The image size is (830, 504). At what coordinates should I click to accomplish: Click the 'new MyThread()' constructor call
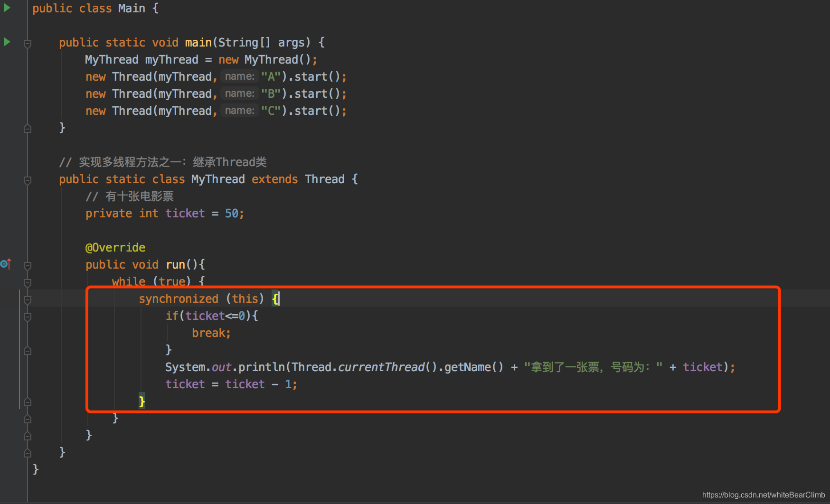(264, 60)
